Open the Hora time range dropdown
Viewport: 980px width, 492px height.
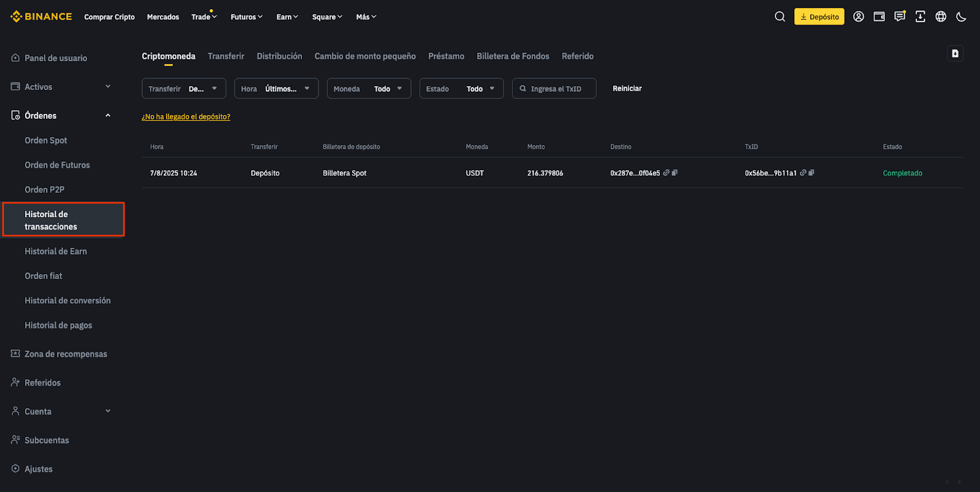[x=276, y=89]
